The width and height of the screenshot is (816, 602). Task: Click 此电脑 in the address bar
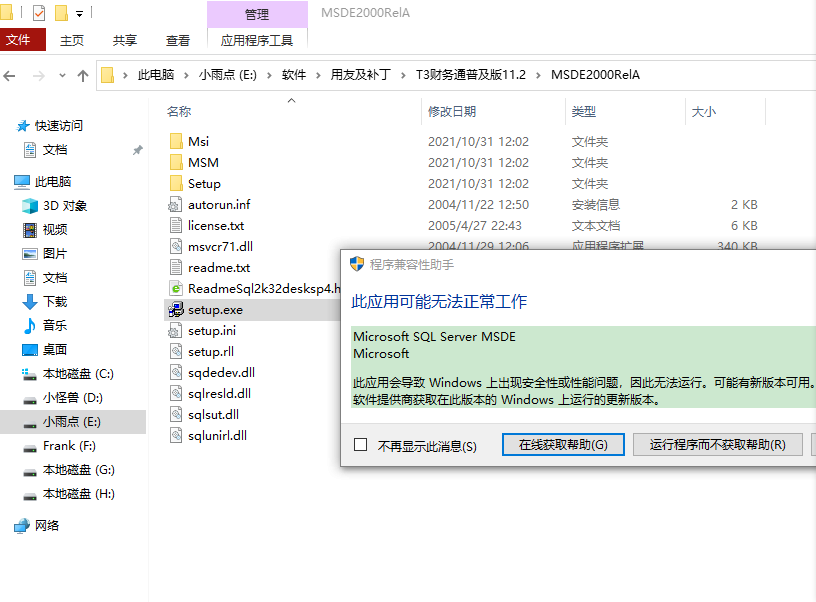coord(156,75)
